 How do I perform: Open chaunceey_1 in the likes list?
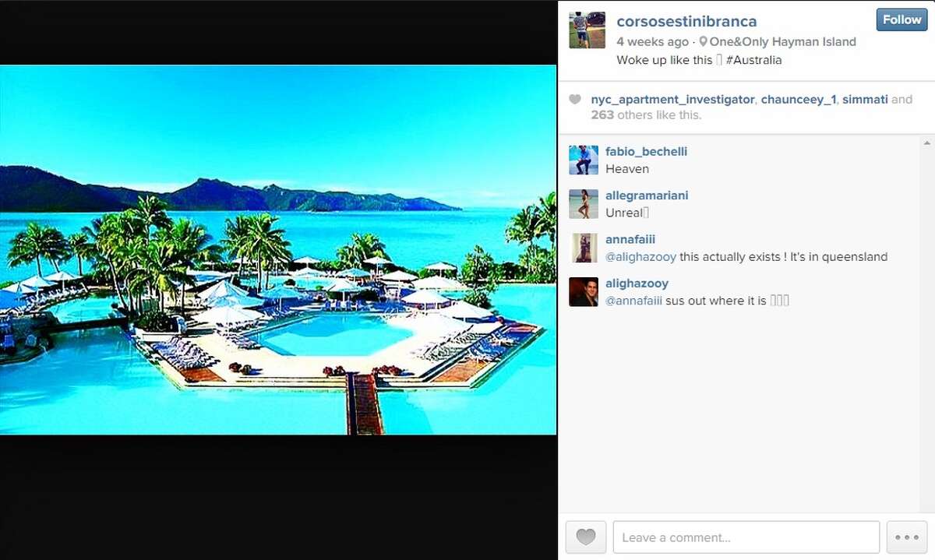pyautogui.click(x=798, y=100)
